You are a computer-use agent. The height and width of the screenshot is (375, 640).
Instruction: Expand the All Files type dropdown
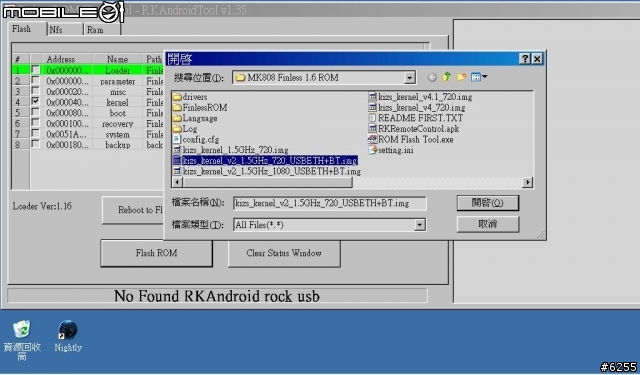click(x=420, y=225)
